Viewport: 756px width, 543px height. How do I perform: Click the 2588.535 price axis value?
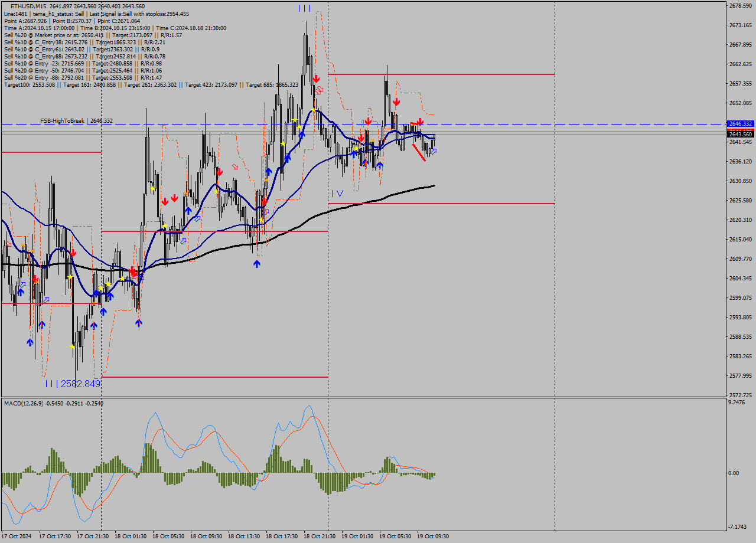[740, 337]
